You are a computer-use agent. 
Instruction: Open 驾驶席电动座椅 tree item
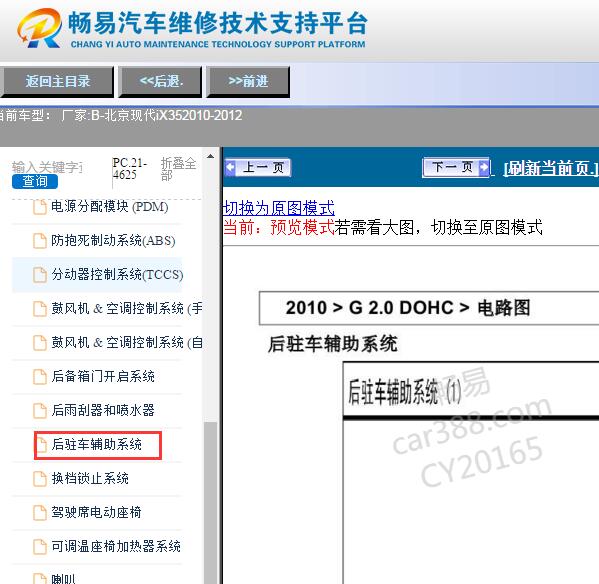pyautogui.click(x=96, y=512)
